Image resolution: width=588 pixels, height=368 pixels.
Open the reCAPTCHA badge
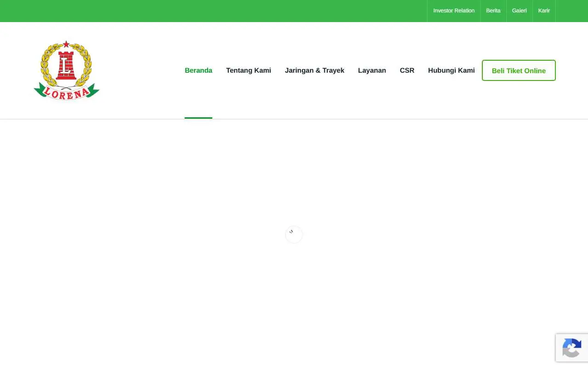(572, 348)
